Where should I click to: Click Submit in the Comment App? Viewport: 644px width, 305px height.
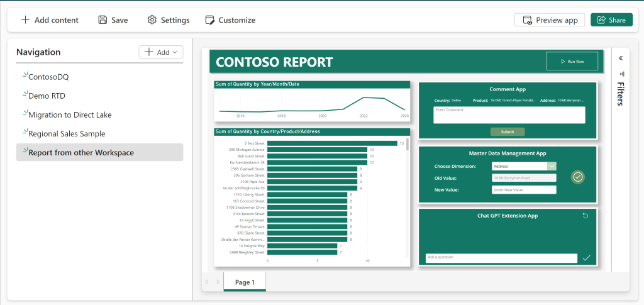click(507, 131)
